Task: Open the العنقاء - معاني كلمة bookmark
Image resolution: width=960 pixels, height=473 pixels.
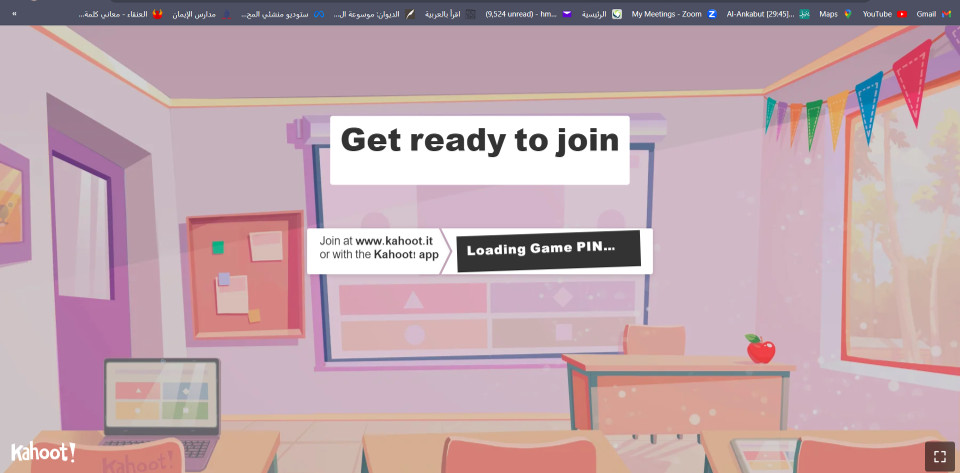Action: point(120,13)
